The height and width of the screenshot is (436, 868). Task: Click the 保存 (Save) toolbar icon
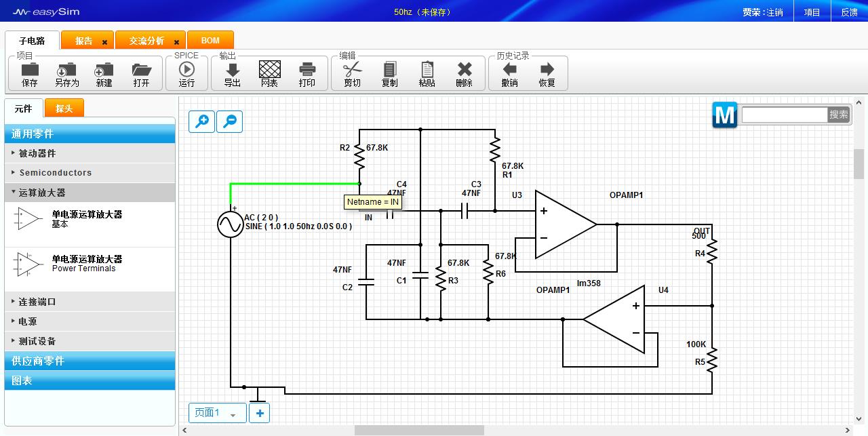tap(30, 69)
